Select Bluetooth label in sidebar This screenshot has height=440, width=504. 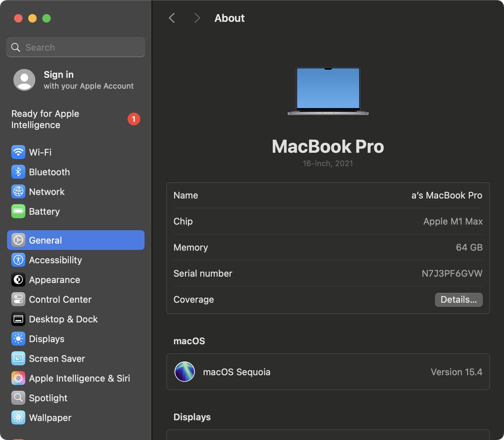pyautogui.click(x=49, y=172)
